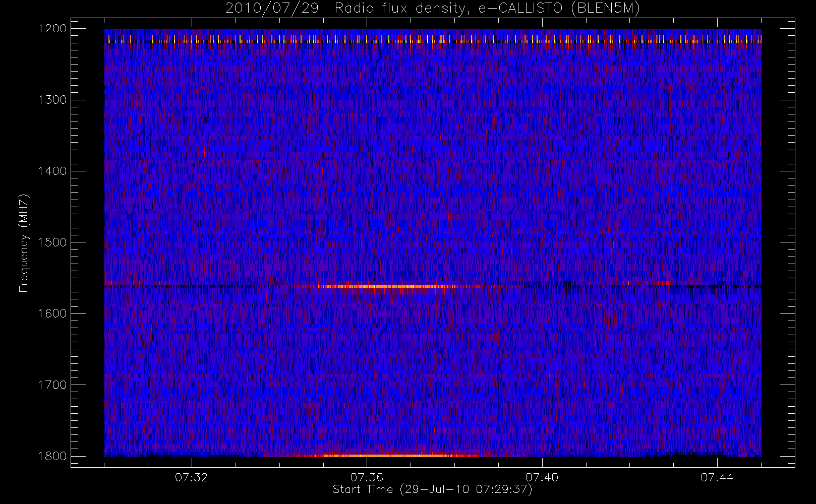Click the 1200 frequency tick label

tap(52, 29)
